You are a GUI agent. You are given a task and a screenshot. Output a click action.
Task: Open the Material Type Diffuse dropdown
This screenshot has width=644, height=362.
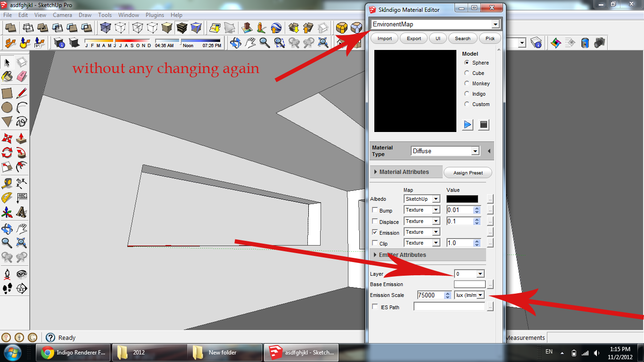pyautogui.click(x=475, y=151)
